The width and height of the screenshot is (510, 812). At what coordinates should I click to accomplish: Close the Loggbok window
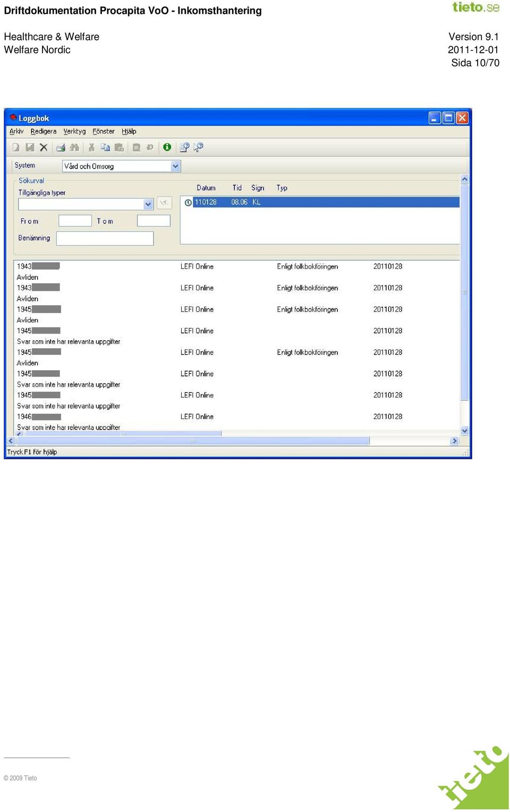pos(462,118)
